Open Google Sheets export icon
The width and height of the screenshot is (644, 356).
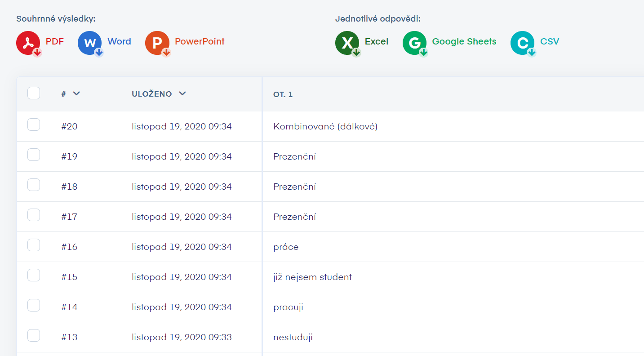tap(414, 43)
